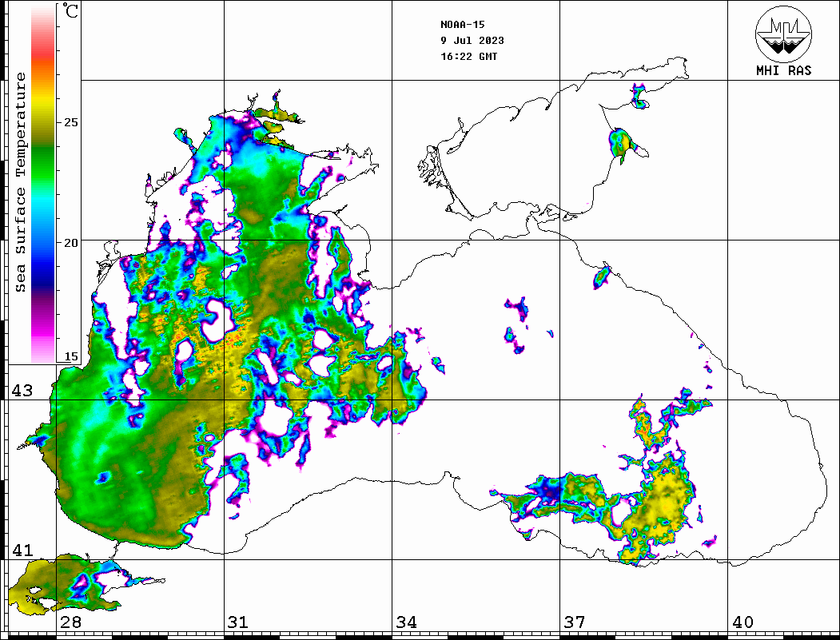Click the longitude label 40
The width and height of the screenshot is (840, 640).
coord(742,622)
